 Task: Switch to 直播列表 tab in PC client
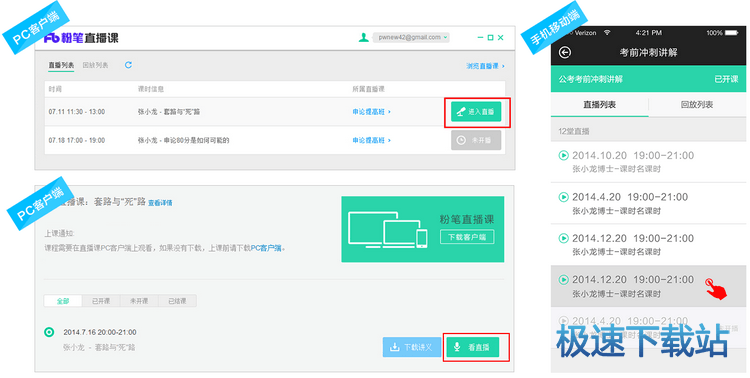(61, 65)
